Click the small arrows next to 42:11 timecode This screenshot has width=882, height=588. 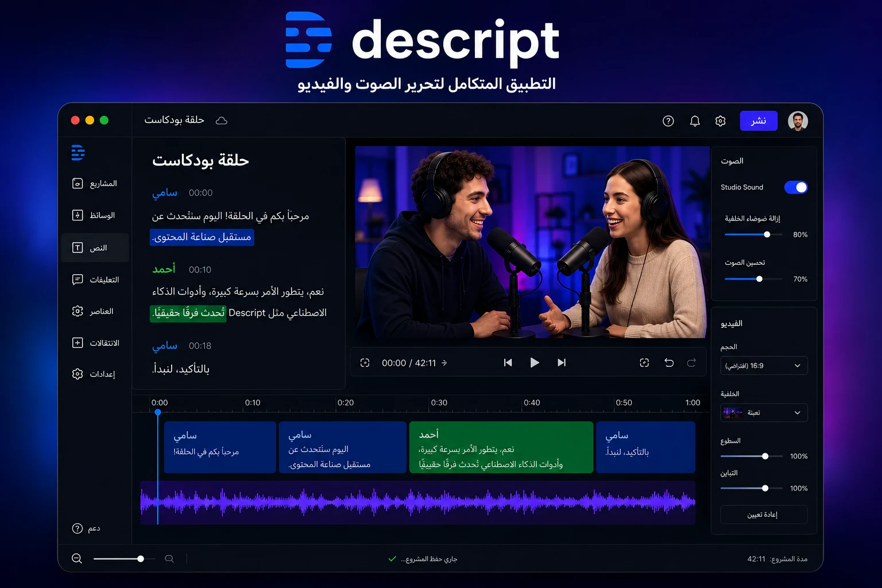click(x=444, y=363)
